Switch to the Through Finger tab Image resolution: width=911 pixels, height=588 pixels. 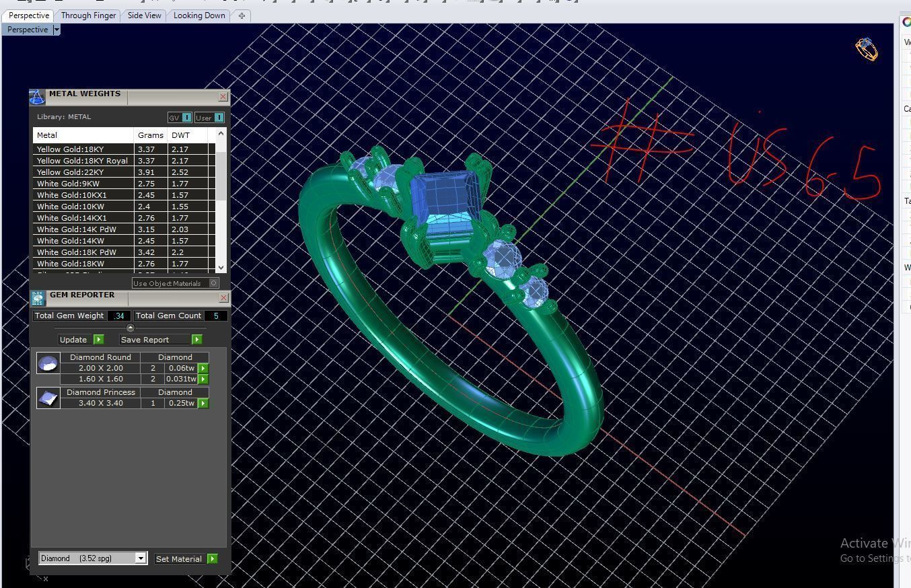pos(88,15)
